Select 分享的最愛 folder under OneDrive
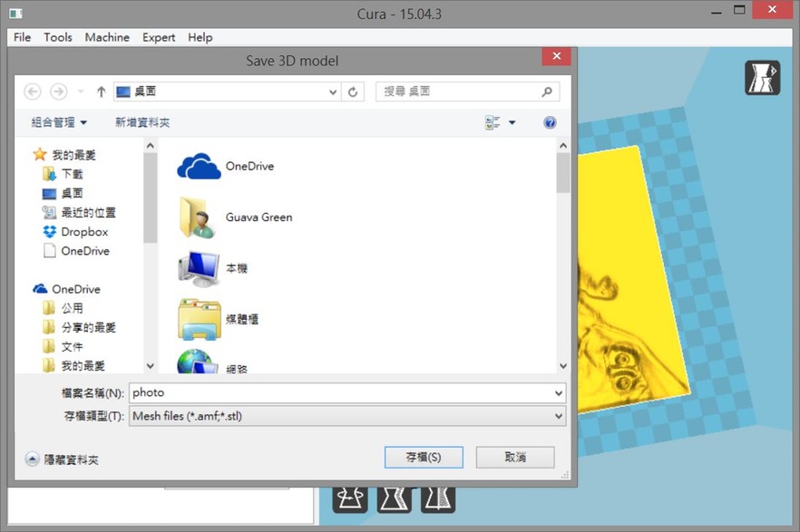The width and height of the screenshot is (800, 532). [79, 328]
